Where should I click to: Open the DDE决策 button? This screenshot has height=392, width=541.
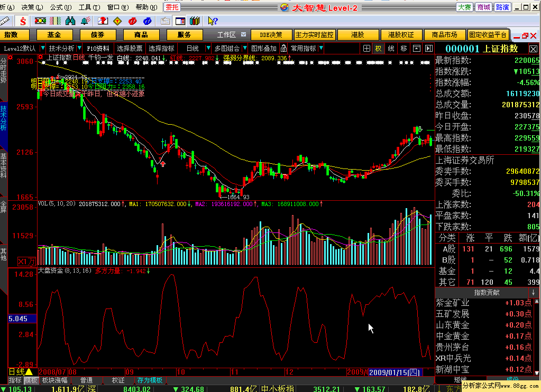(x=271, y=35)
